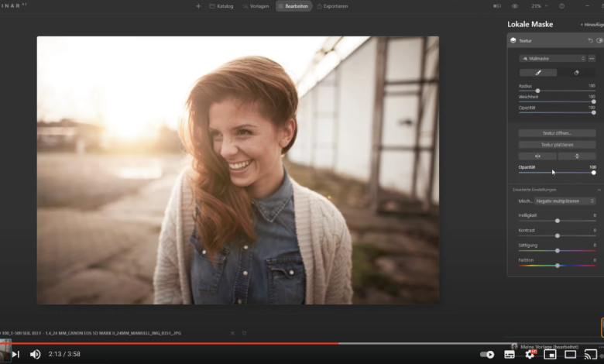Viewport: 604px width, 364px height.
Task: Open YouTube player settings gear
Action: click(530, 354)
